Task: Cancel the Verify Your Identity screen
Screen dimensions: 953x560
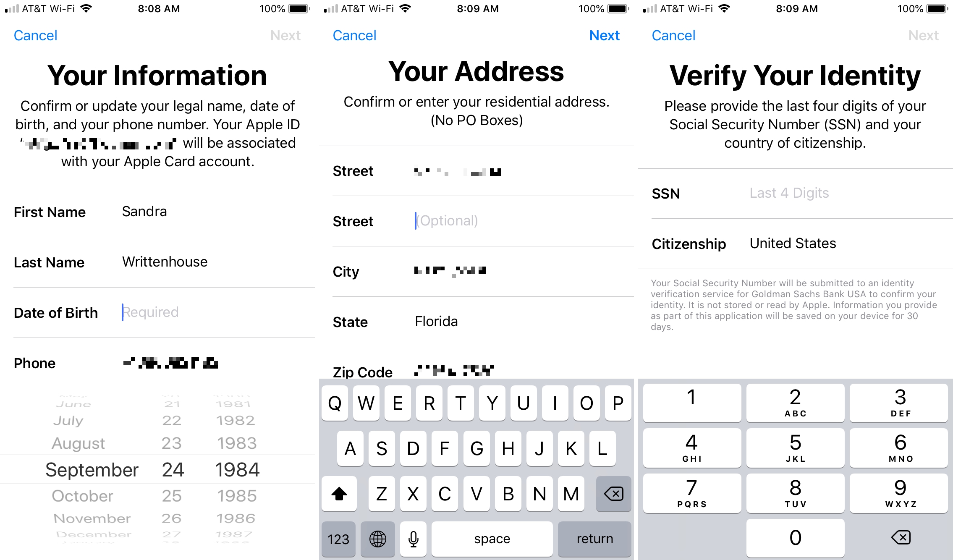Action: (668, 35)
